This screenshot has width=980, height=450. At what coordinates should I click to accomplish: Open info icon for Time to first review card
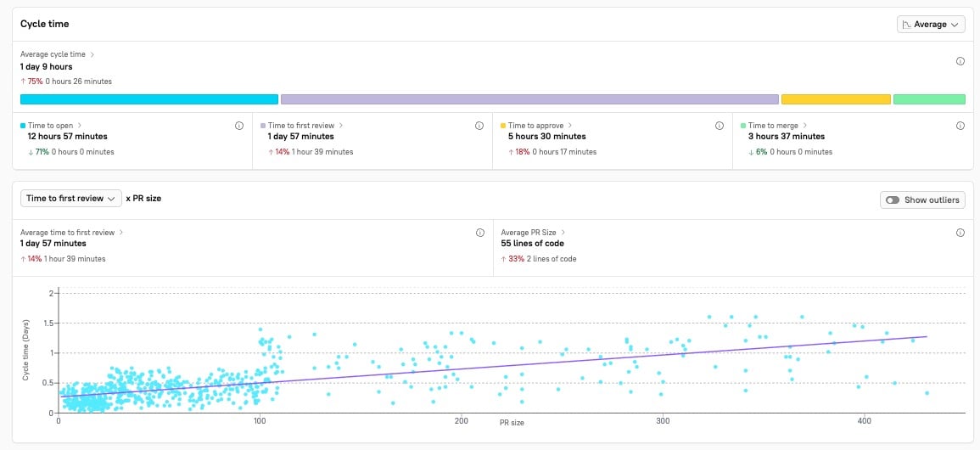pos(479,126)
